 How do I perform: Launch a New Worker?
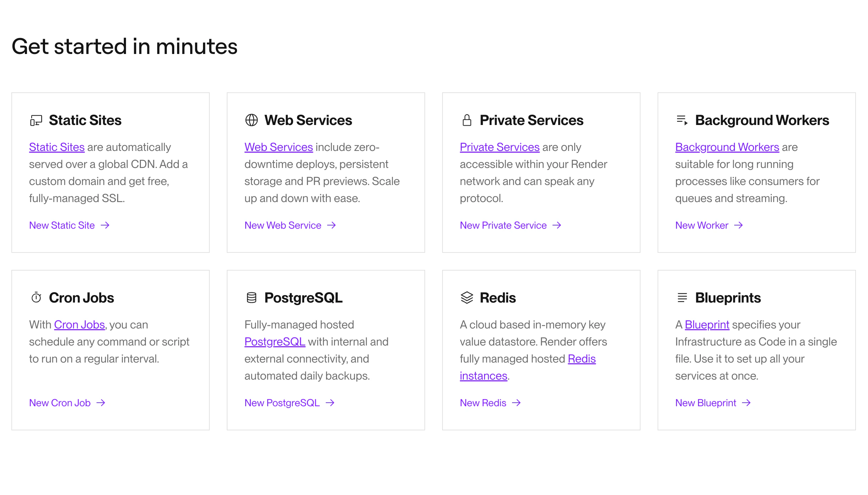point(709,225)
